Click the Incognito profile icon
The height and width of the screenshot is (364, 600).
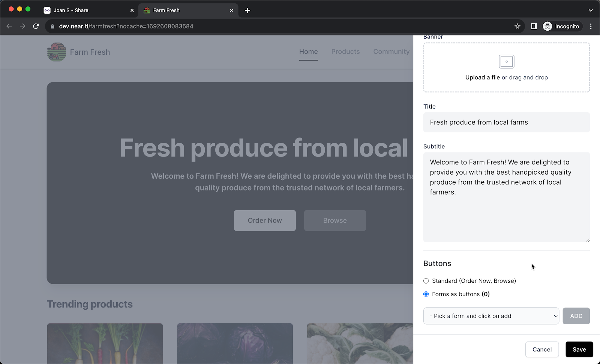pos(547,26)
